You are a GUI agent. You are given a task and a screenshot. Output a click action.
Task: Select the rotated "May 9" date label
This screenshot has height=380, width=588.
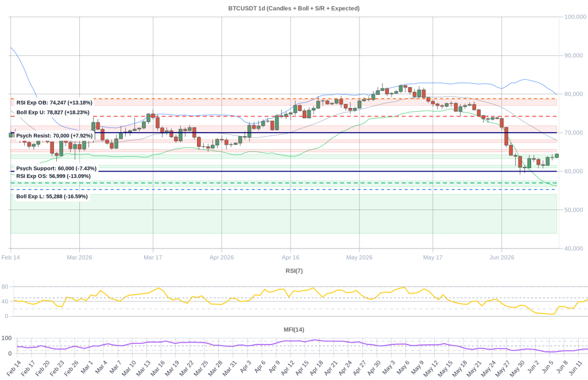(417, 367)
